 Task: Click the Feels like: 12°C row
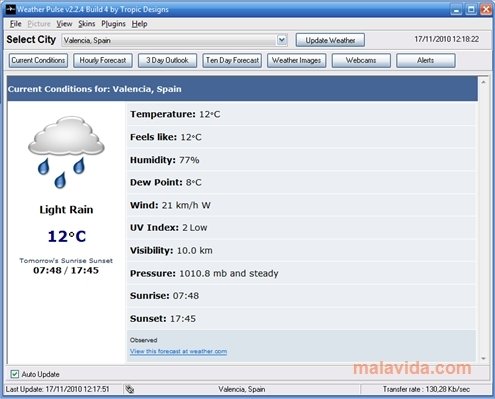(x=301, y=137)
